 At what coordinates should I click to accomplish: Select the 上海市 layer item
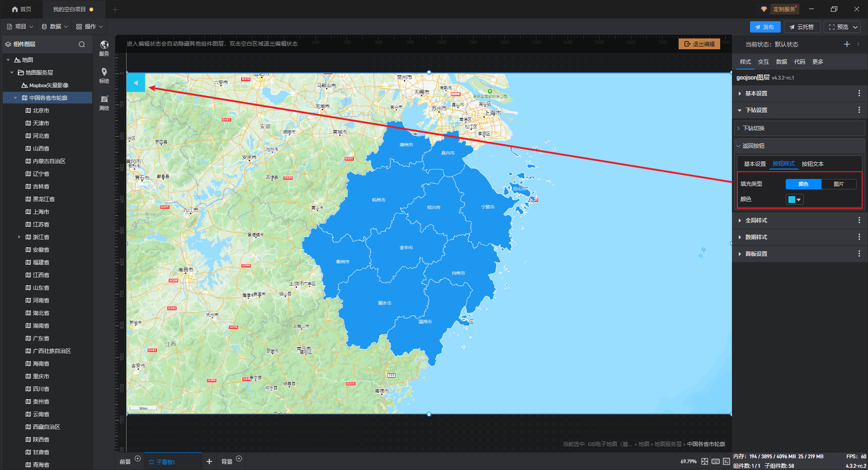point(41,211)
